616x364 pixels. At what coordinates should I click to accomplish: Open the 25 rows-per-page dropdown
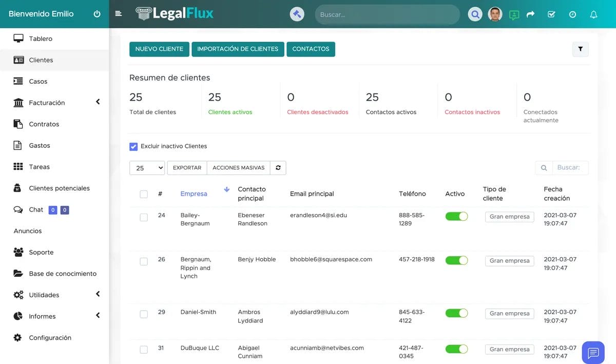[x=147, y=168]
